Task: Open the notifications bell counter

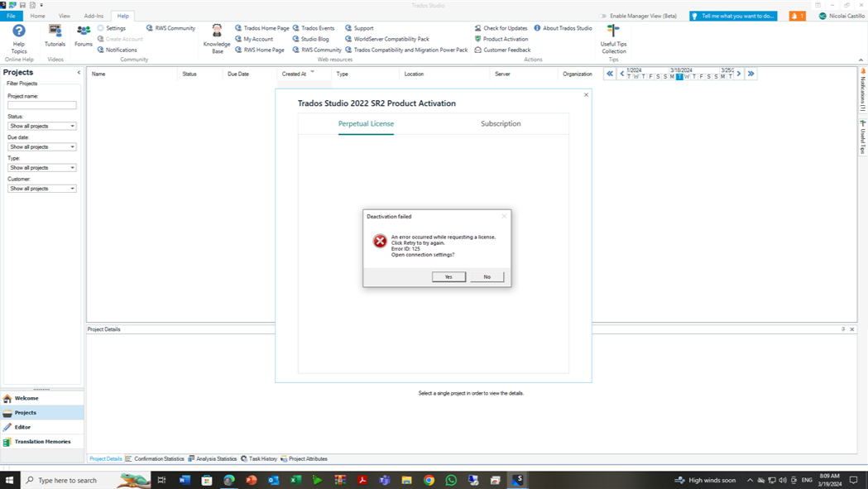Action: pos(797,16)
